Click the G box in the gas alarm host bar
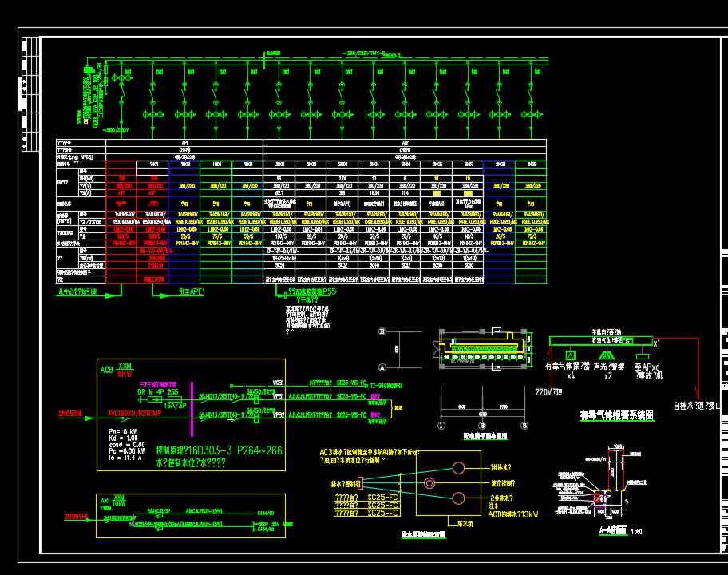The image size is (728, 575). tap(627, 341)
